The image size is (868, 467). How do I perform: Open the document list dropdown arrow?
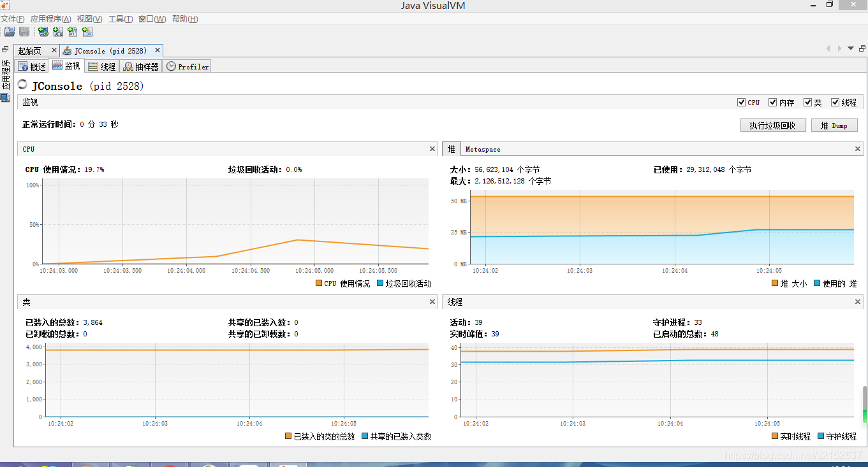pyautogui.click(x=851, y=49)
